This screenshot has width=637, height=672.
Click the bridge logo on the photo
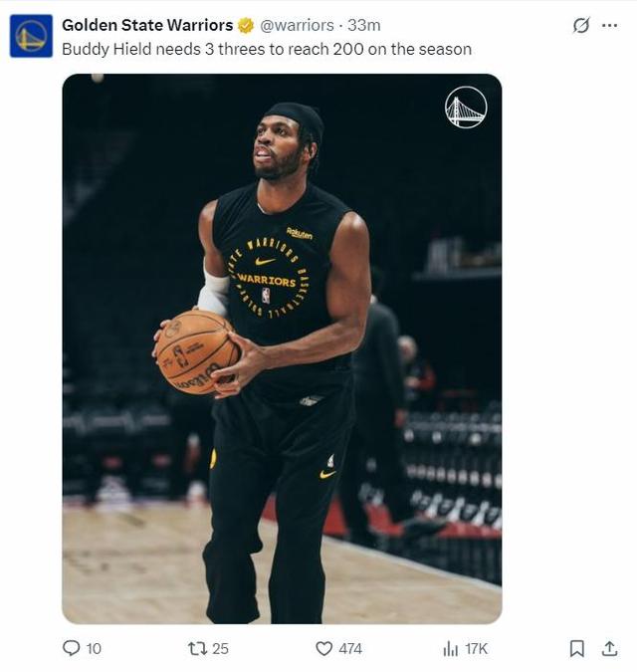pos(466,108)
